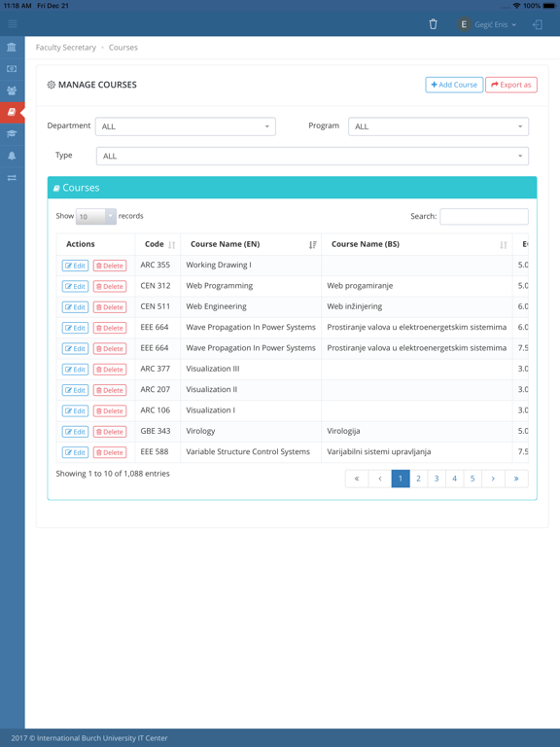Image resolution: width=560 pixels, height=747 pixels.
Task: Open the bell notifications sidebar icon
Action: [x=12, y=156]
